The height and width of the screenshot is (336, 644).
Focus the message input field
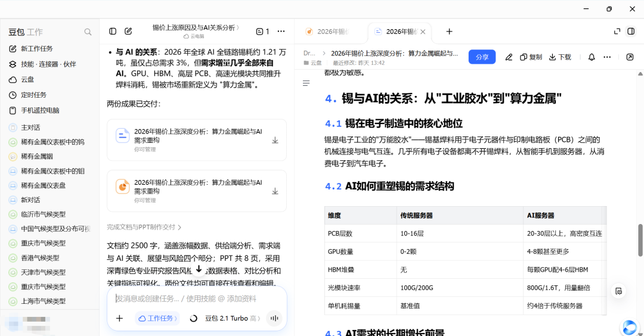[197, 298]
